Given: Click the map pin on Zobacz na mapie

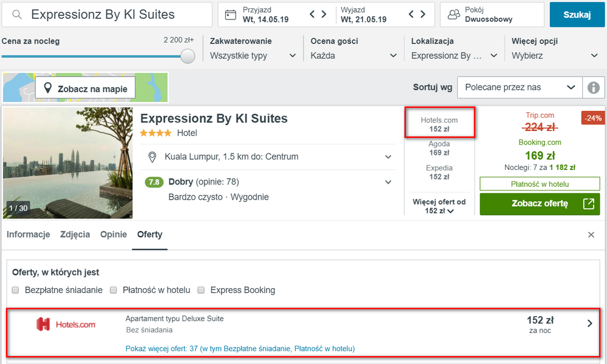Looking at the screenshot, I should (x=47, y=88).
